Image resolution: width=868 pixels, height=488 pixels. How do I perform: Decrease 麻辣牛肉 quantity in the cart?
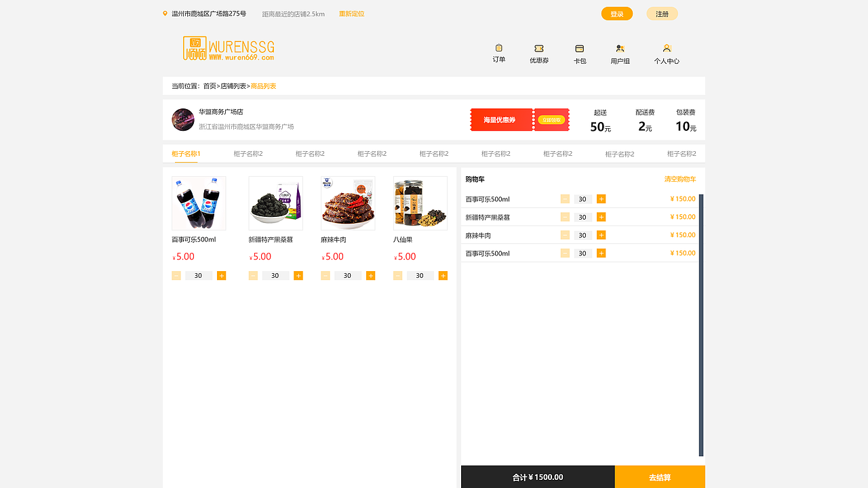[565, 235]
